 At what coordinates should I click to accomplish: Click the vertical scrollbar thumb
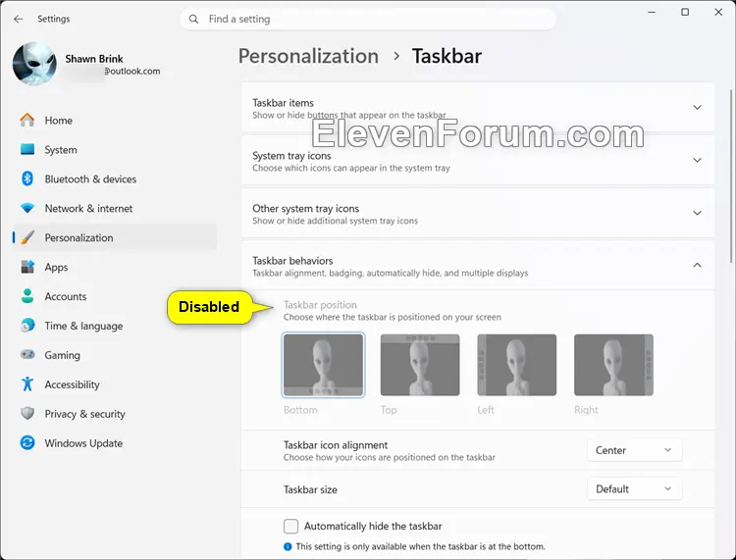tap(731, 176)
